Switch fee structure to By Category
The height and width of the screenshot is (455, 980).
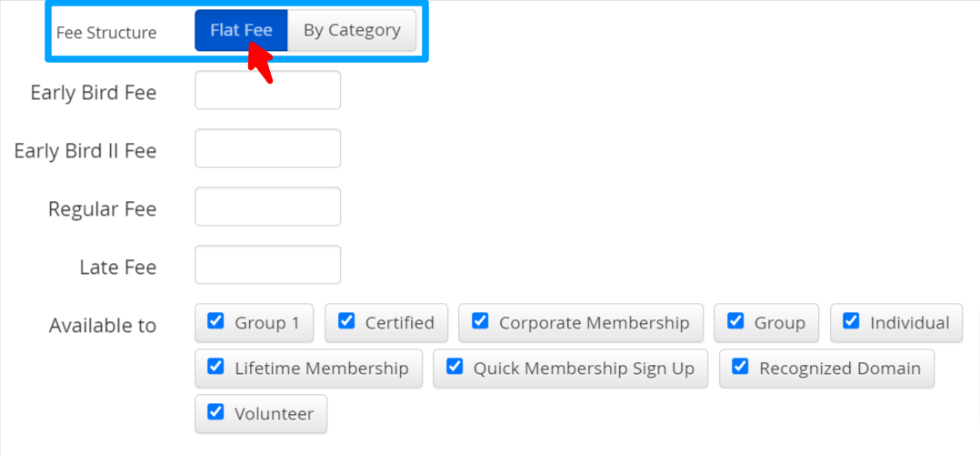pyautogui.click(x=352, y=30)
